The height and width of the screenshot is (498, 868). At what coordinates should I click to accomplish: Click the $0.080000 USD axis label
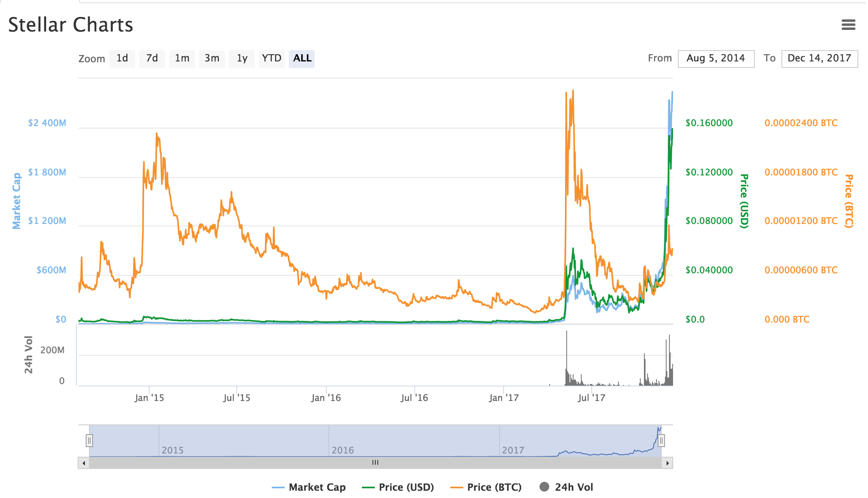[x=709, y=221]
